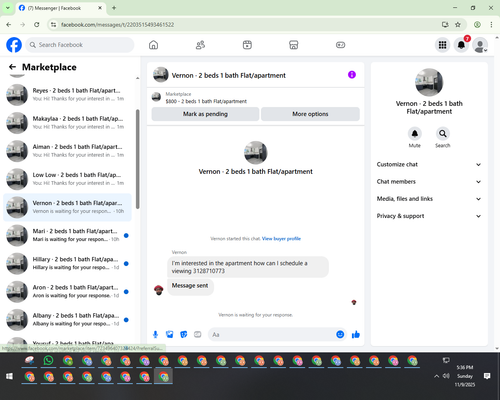Image resolution: width=500 pixels, height=400 pixels.
Task: Click the GIF icon in the composer
Action: pos(198,334)
